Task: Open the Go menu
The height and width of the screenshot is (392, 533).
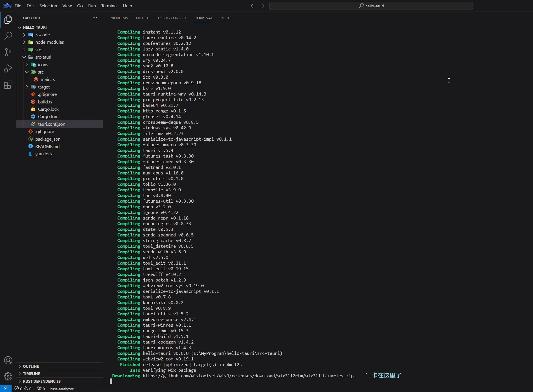Action: [80, 6]
